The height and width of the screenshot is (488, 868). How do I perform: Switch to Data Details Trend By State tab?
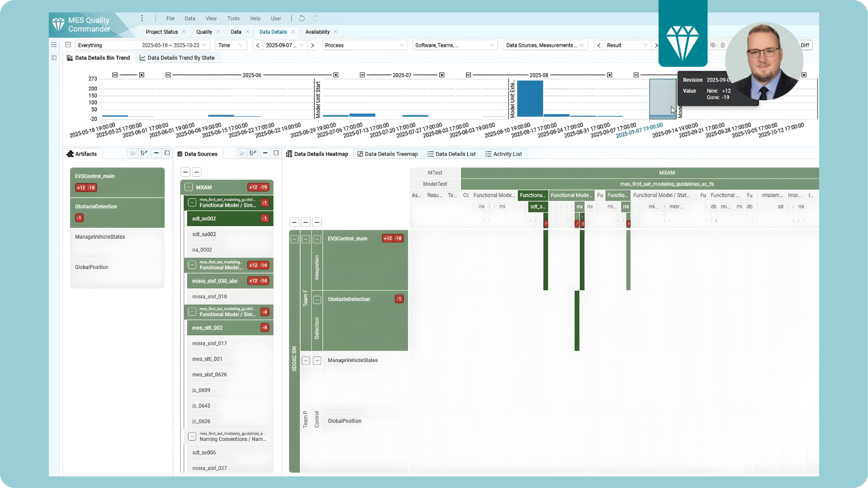pos(177,58)
